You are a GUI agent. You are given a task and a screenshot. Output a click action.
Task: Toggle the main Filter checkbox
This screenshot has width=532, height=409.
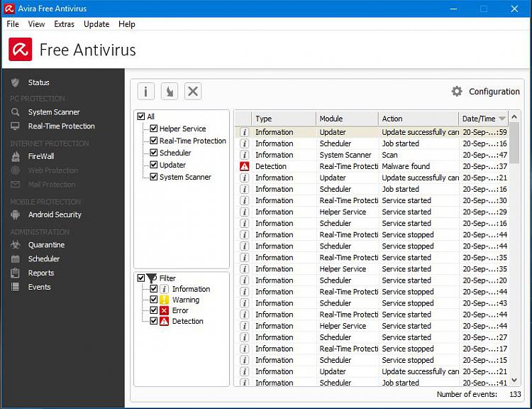tap(141, 278)
